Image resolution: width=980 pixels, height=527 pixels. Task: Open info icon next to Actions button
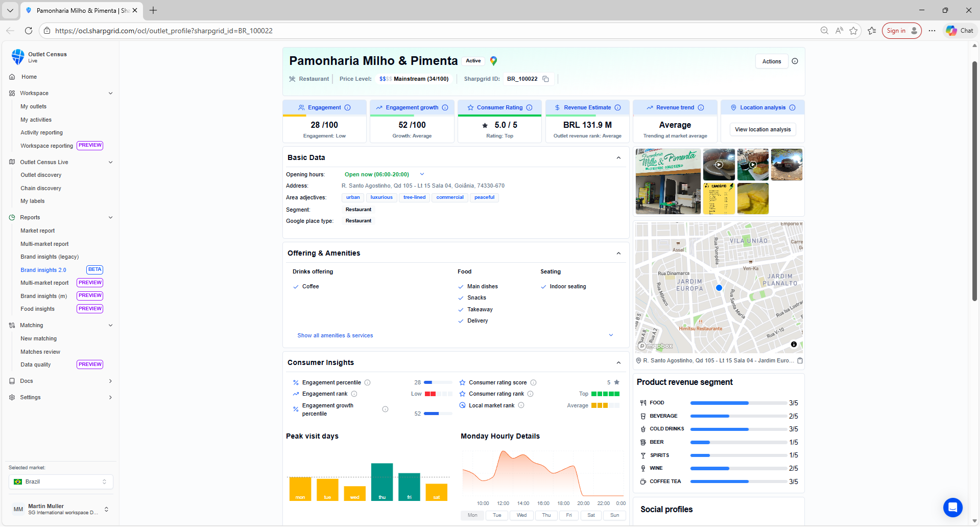(795, 61)
